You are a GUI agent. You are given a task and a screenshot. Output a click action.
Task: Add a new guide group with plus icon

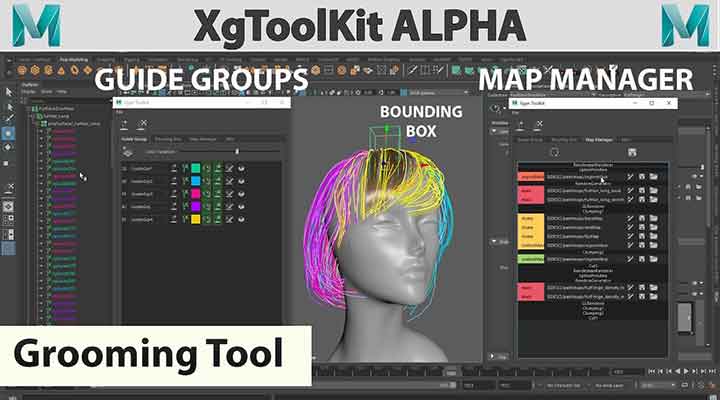[124, 125]
